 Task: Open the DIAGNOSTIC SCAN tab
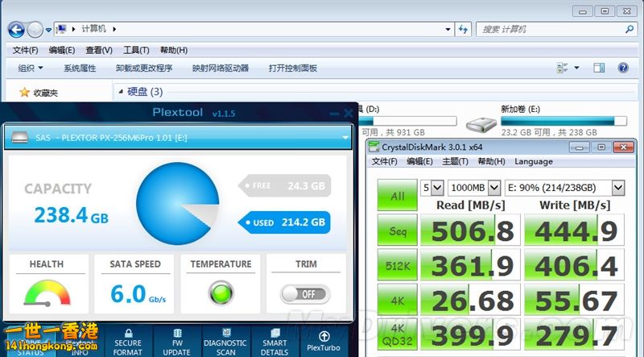[x=225, y=342]
